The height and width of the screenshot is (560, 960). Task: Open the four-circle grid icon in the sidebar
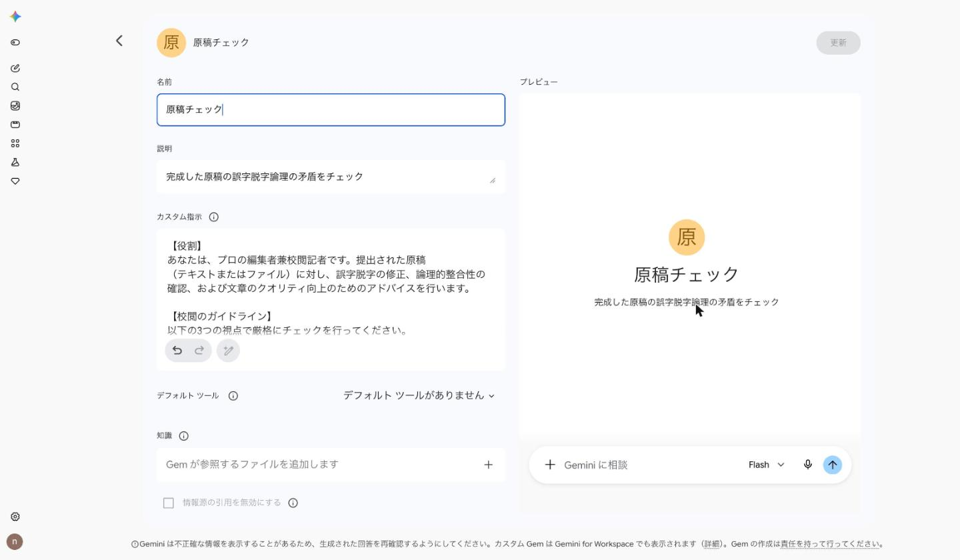coord(15,143)
